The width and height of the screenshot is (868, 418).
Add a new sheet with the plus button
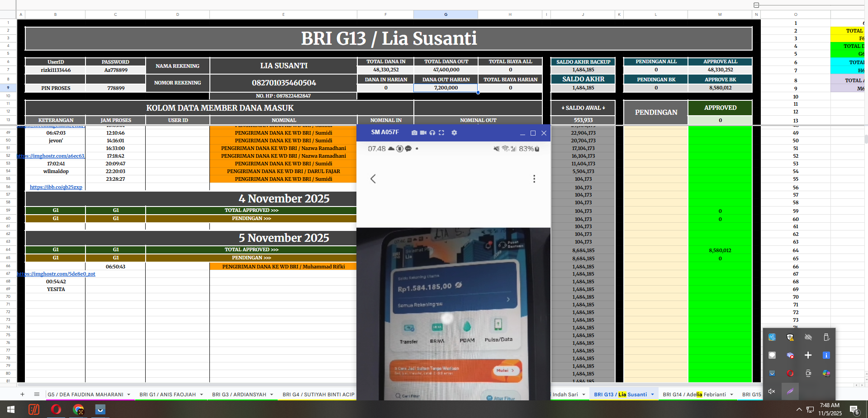[x=22, y=395]
